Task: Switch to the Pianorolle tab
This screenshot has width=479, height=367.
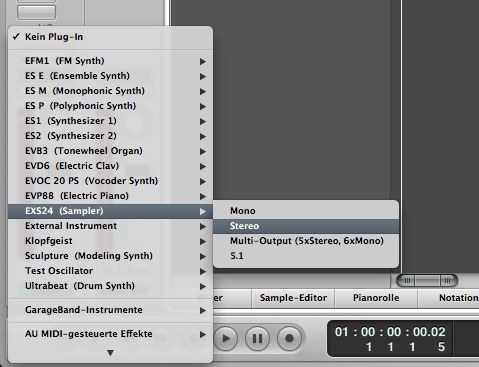Action: point(376,298)
